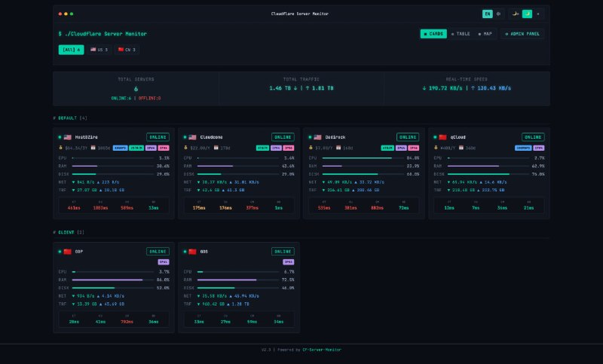Open the MAP view
Image resolution: width=603 pixels, height=364 pixels.
485,34
